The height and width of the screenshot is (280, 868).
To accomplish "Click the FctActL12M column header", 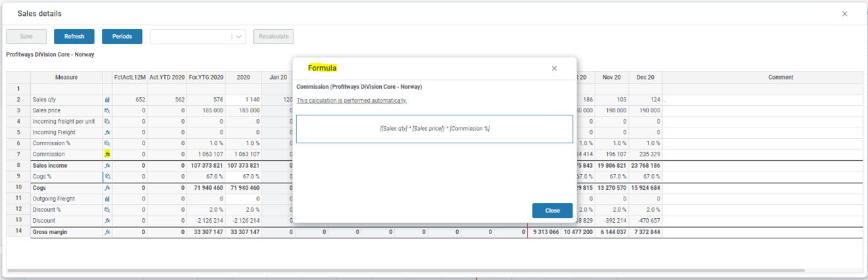I will point(129,77).
